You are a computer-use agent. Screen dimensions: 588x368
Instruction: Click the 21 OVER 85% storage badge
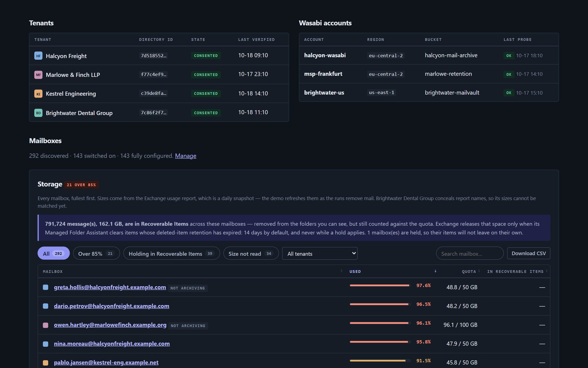[x=81, y=185]
